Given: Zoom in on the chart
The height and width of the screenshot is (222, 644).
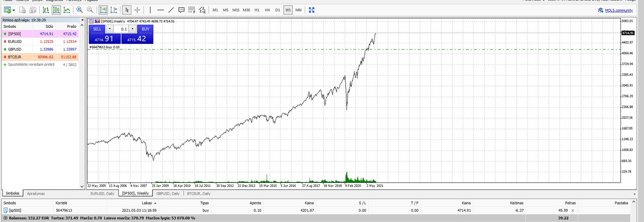Looking at the screenshot, I should 79,10.
